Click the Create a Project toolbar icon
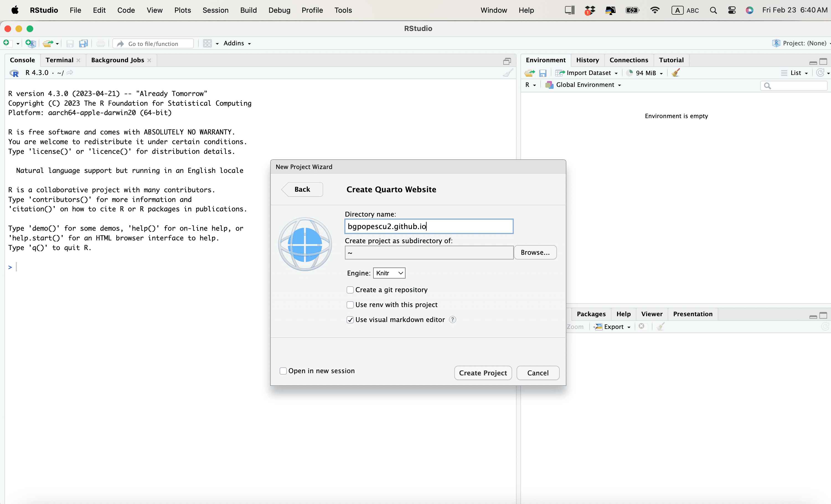This screenshot has width=831, height=504. [30, 43]
